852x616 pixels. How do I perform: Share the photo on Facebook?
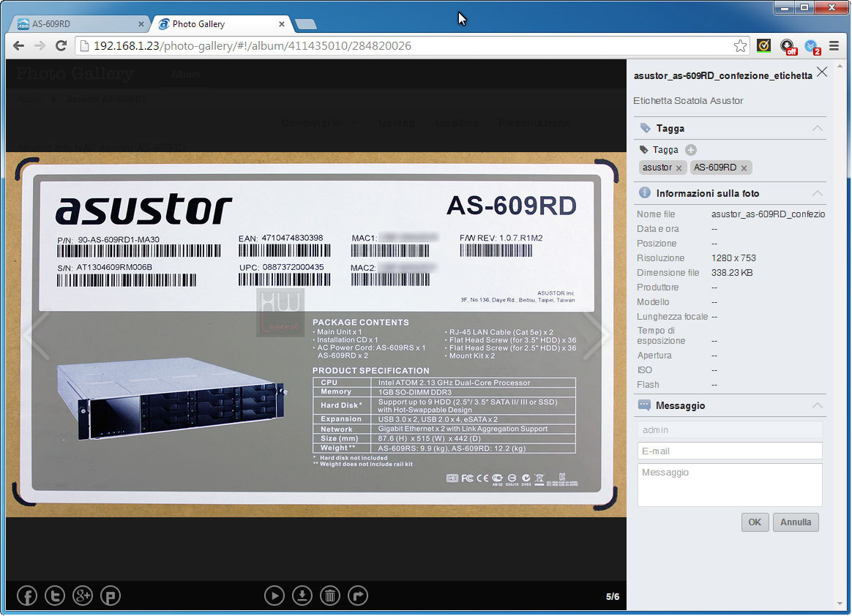(27, 596)
